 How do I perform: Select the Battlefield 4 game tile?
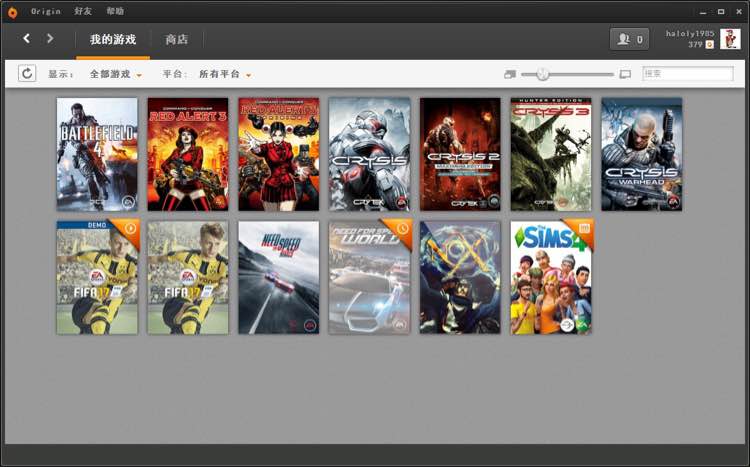[x=97, y=154]
